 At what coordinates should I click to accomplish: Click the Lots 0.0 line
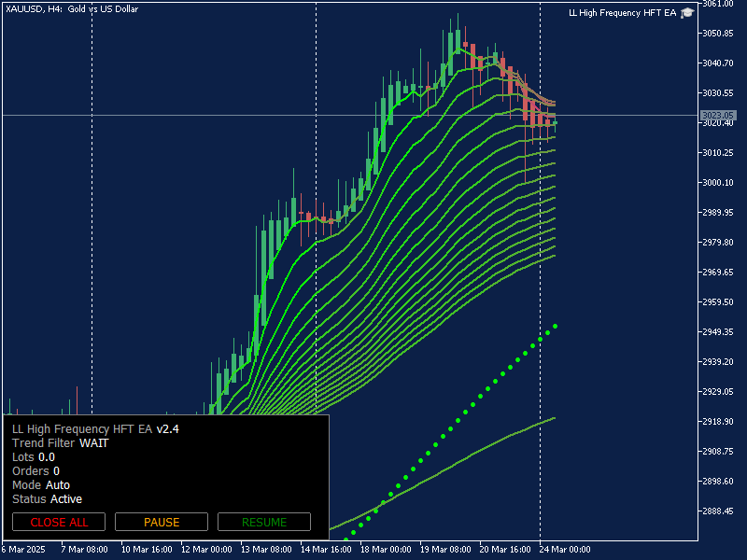click(34, 457)
